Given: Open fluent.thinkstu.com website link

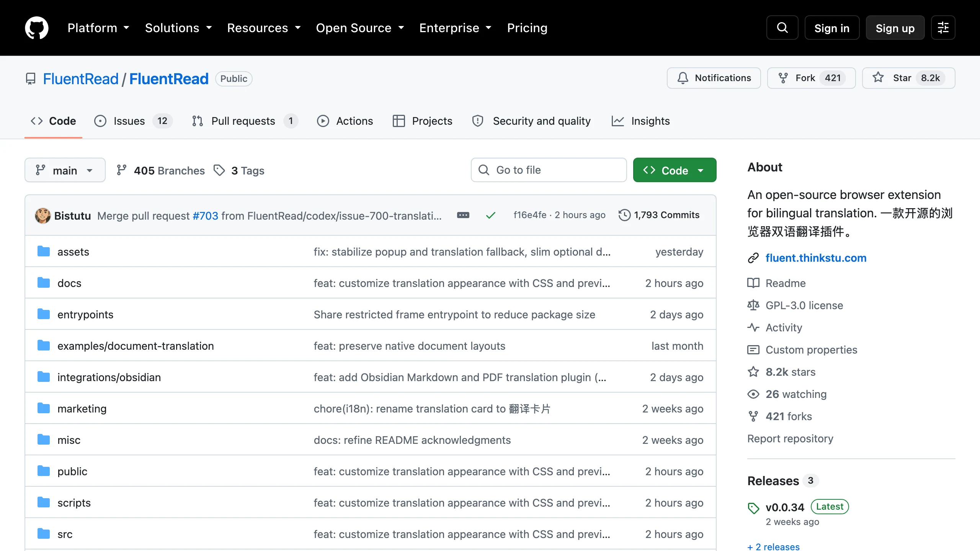Looking at the screenshot, I should (816, 258).
